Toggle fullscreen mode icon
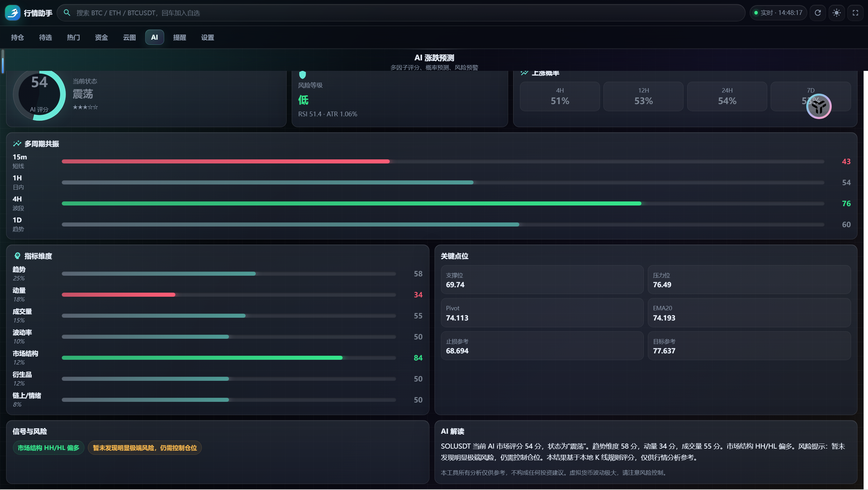Image resolution: width=868 pixels, height=490 pixels. click(855, 13)
